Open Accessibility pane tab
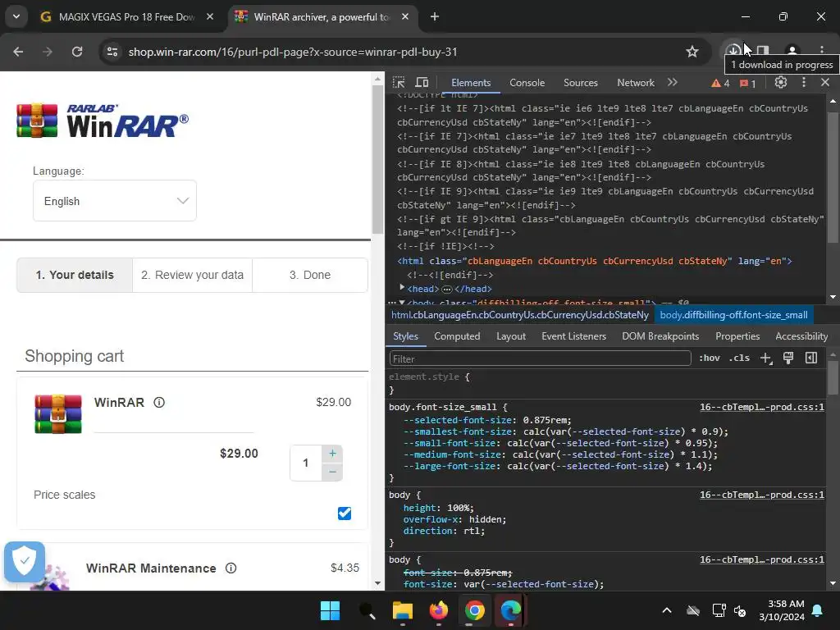Image resolution: width=840 pixels, height=630 pixels. pyautogui.click(x=801, y=336)
